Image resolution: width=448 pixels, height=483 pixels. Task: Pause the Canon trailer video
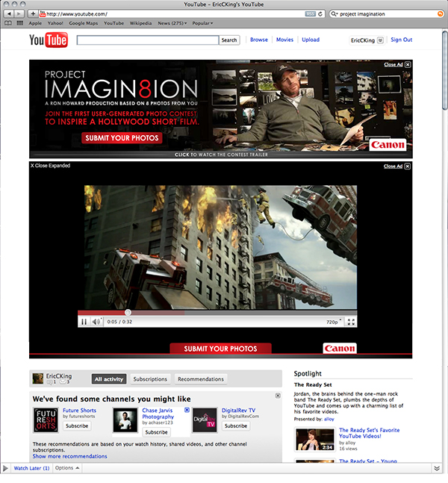coord(84,322)
